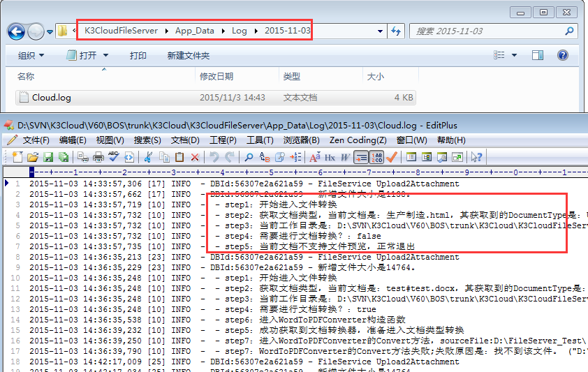Click the Save icon in EditPlus
Screen dimensions: 588x372
coord(48,157)
